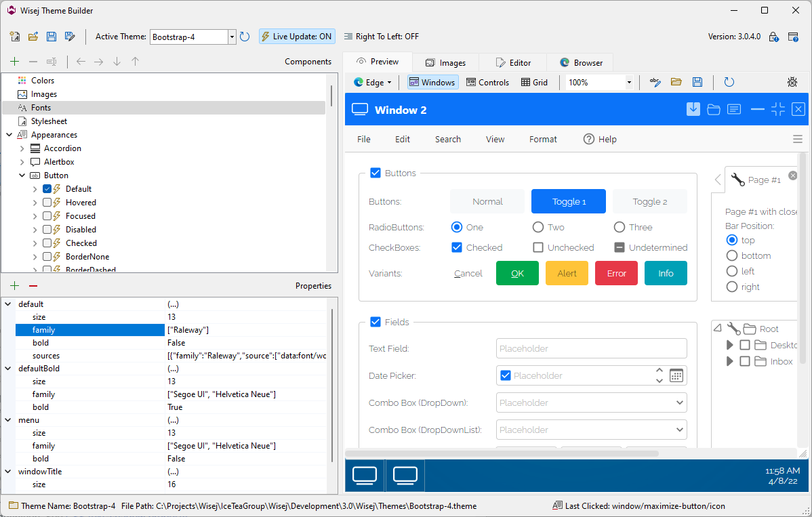Click the Grid view button
The height and width of the screenshot is (517, 812).
coord(534,82)
